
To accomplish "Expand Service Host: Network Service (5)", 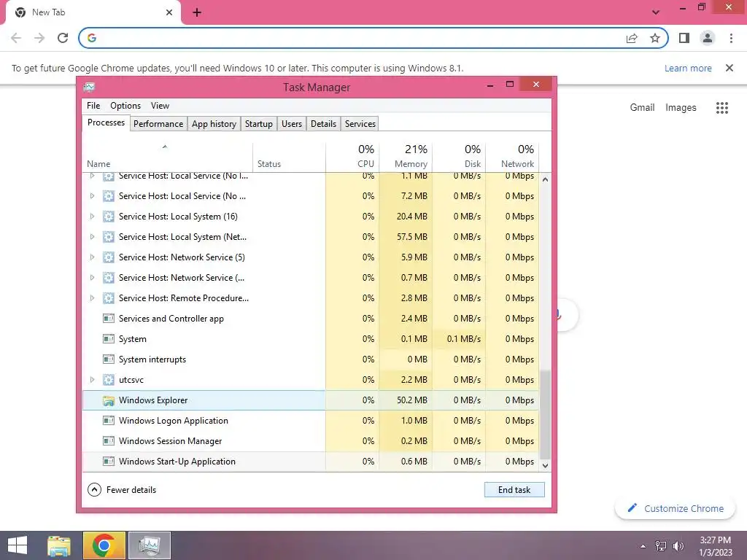I will [92, 257].
